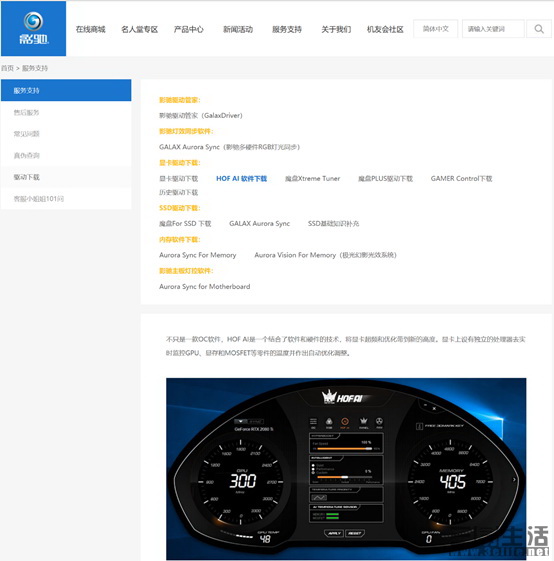Open the Aurora Sync For Memory link

click(198, 255)
